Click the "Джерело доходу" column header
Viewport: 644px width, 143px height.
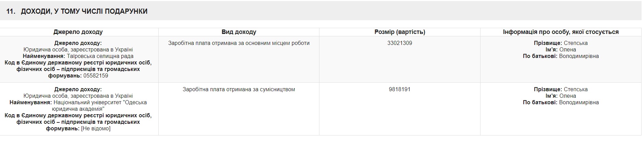point(78,32)
